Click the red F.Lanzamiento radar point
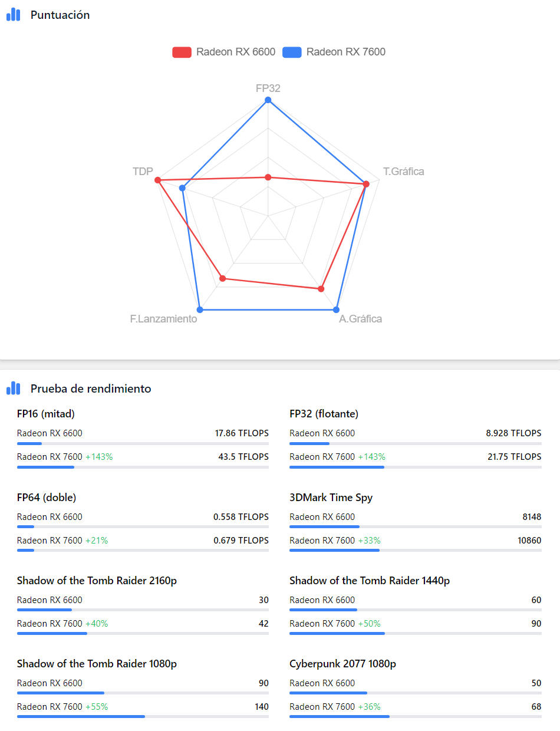This screenshot has width=560, height=731. [x=222, y=278]
